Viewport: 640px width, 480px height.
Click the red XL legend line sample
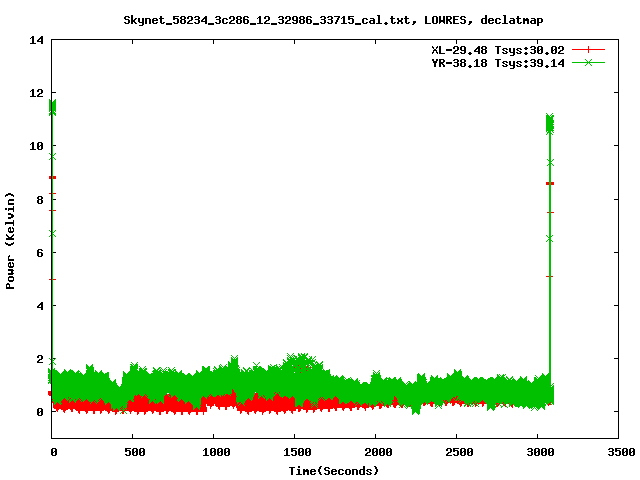[588, 50]
